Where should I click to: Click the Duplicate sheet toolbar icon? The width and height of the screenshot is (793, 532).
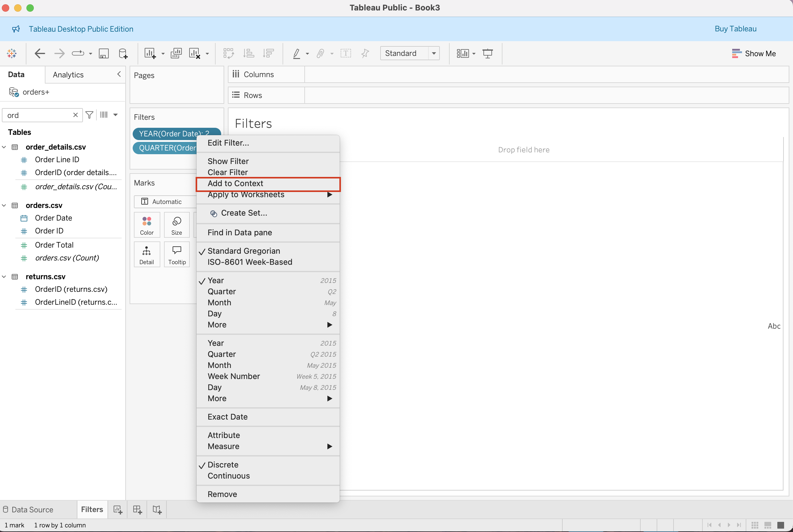coord(176,53)
